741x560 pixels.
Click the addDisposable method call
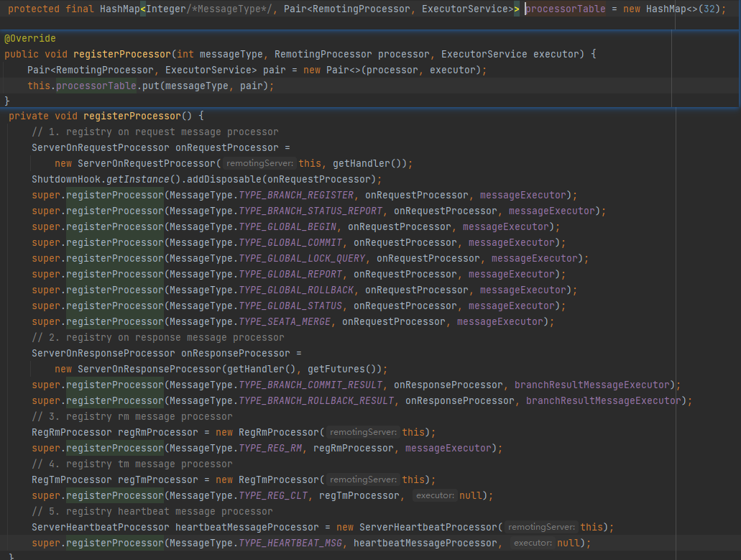224,180
